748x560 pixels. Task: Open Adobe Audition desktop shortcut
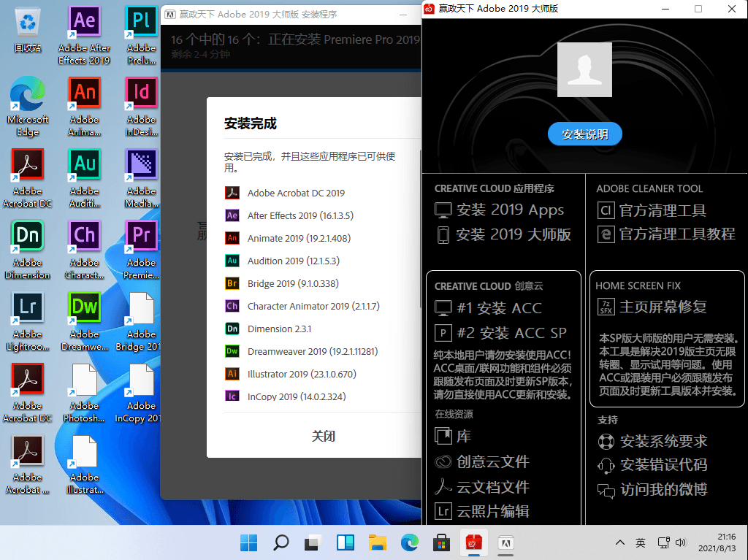coord(85,178)
